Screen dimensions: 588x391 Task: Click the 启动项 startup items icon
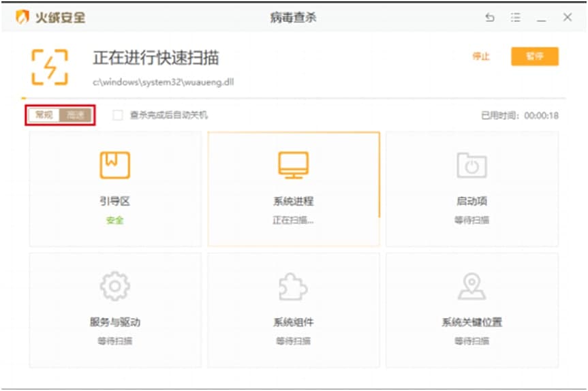[471, 165]
